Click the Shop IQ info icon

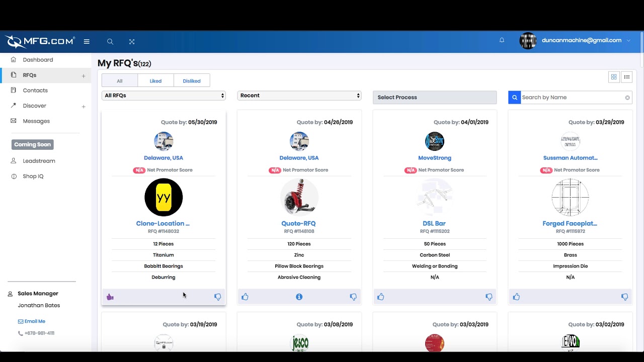14,176
